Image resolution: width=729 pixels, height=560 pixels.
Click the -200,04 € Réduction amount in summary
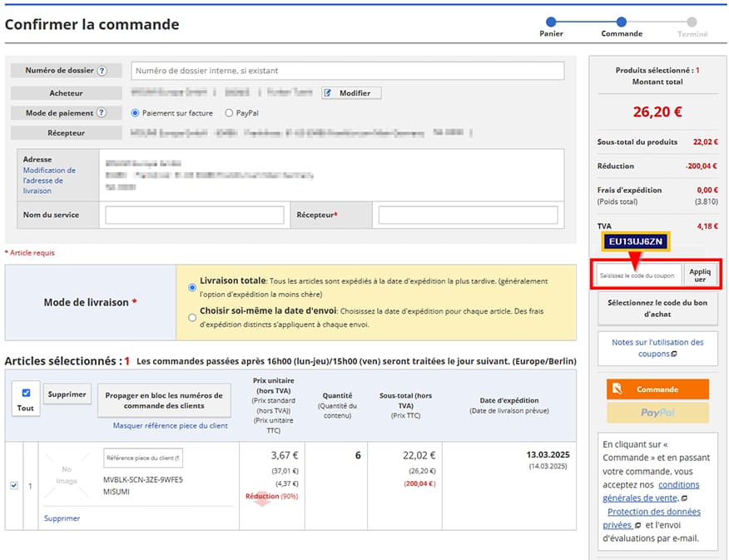tap(702, 166)
